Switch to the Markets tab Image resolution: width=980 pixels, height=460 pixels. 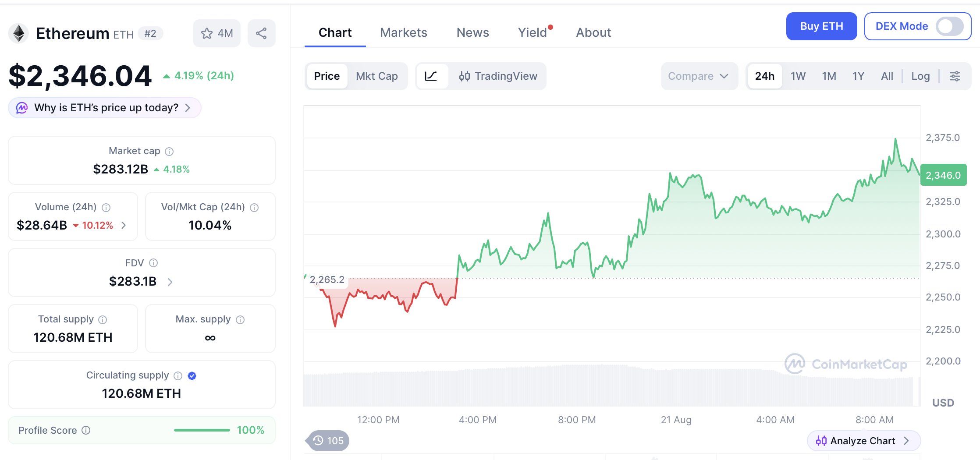[x=403, y=32]
